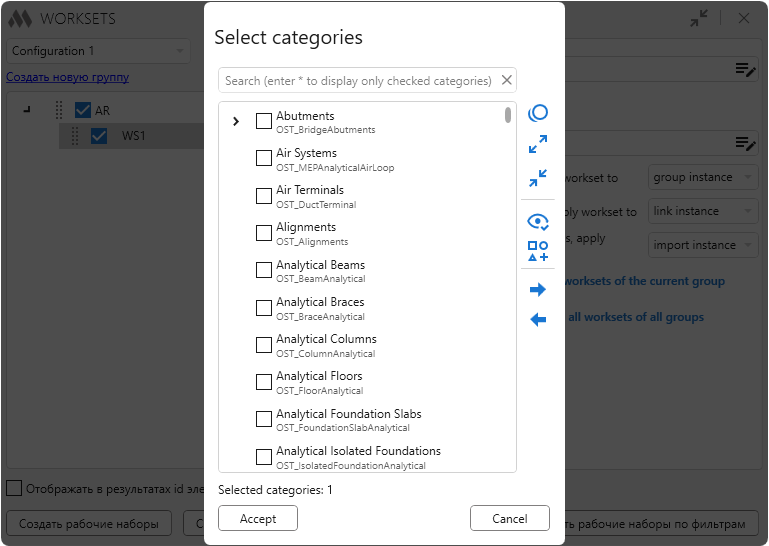Image resolution: width=769 pixels, height=546 pixels.
Task: Check the Analytical Columns checkbox
Action: click(x=264, y=345)
